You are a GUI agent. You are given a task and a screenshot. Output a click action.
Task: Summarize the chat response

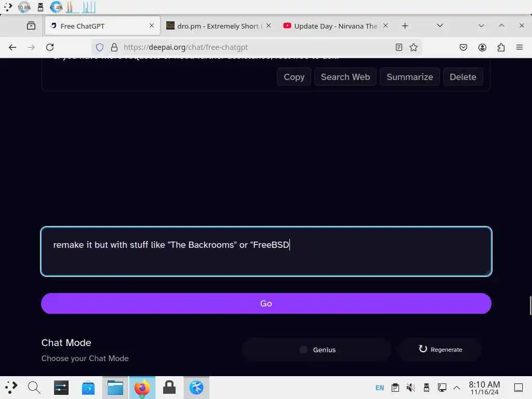tap(410, 77)
